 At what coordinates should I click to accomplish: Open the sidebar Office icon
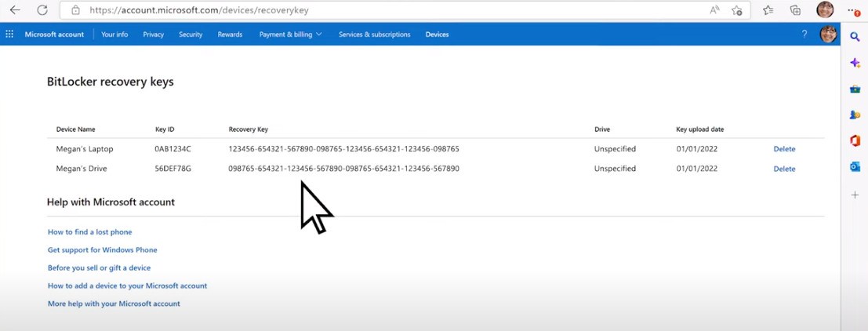[x=855, y=140]
